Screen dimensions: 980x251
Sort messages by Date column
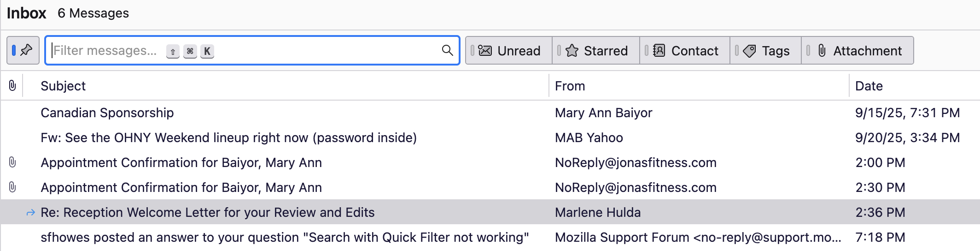click(869, 86)
